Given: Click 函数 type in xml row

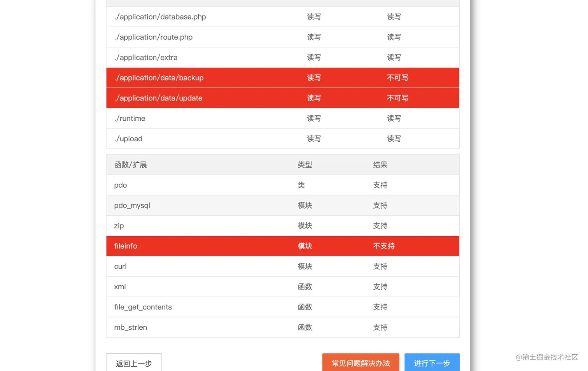Looking at the screenshot, I should click(x=305, y=287).
